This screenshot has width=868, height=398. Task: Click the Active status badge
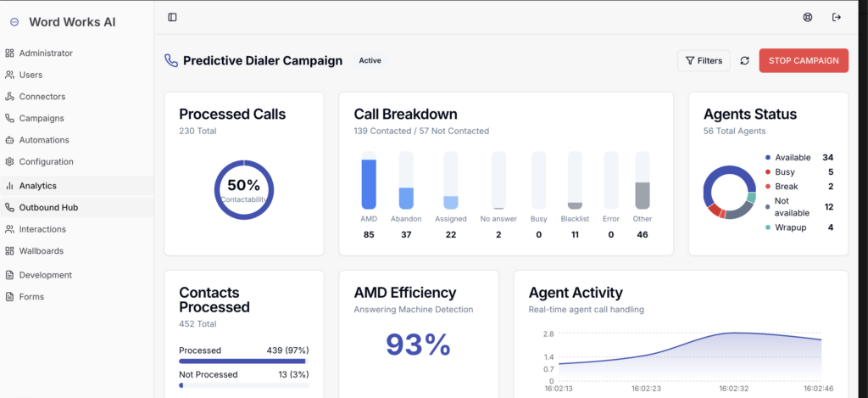pyautogui.click(x=370, y=60)
